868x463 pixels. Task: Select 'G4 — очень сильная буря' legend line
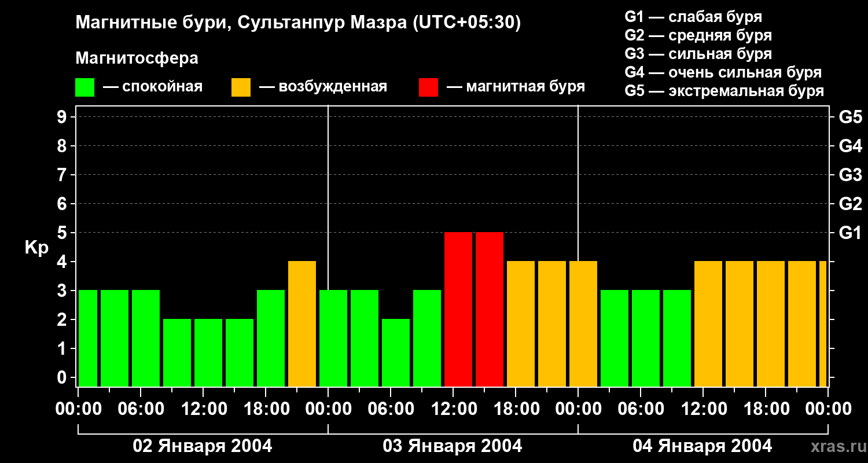(723, 72)
